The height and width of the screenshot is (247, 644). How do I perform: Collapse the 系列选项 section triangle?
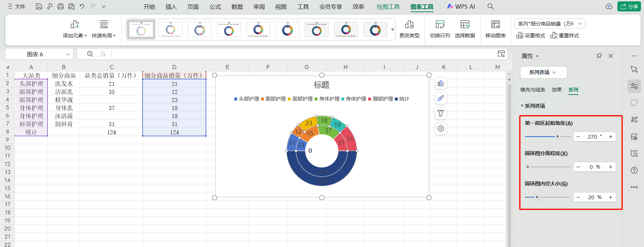click(x=522, y=106)
